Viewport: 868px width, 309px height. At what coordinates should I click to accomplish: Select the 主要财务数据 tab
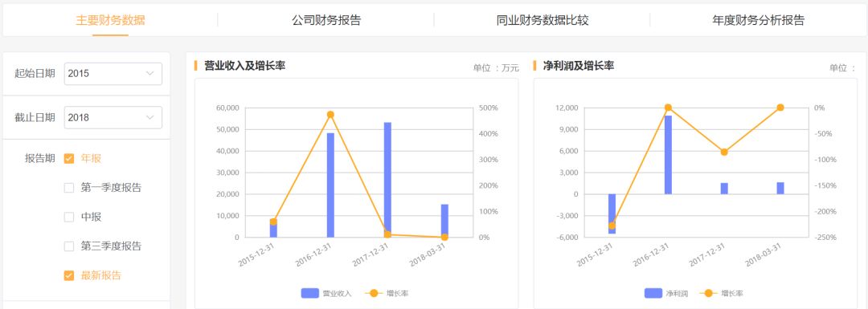pyautogui.click(x=110, y=20)
